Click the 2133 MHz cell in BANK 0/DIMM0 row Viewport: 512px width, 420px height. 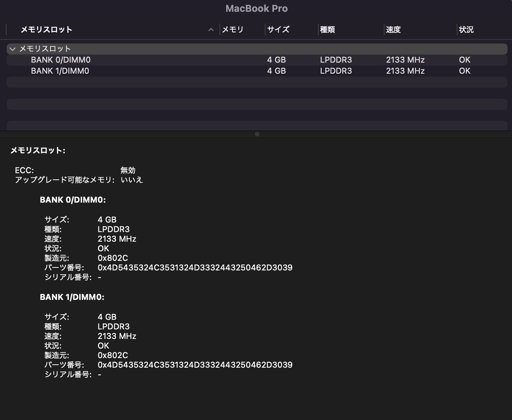click(405, 60)
